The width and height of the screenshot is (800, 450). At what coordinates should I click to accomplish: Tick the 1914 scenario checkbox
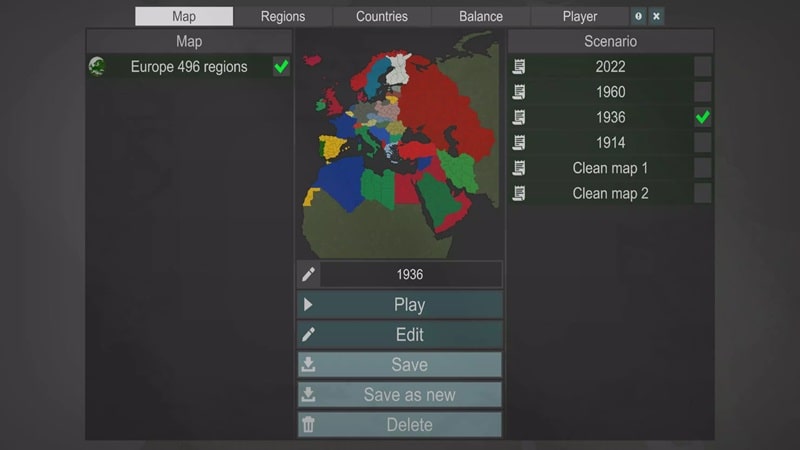703,143
